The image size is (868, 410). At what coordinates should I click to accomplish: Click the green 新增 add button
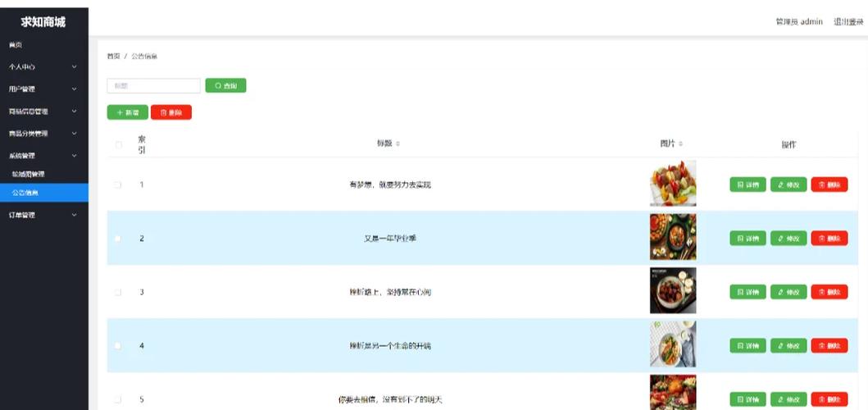pyautogui.click(x=127, y=112)
